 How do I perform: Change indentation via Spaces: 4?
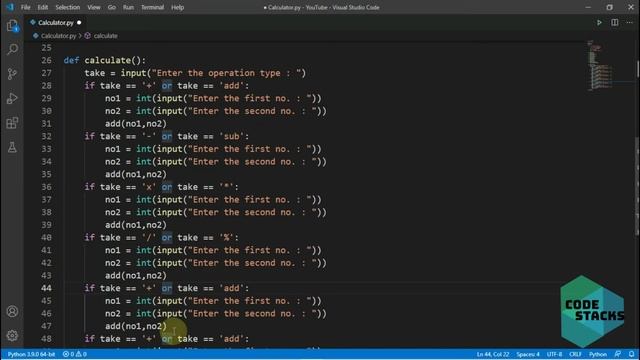528,354
